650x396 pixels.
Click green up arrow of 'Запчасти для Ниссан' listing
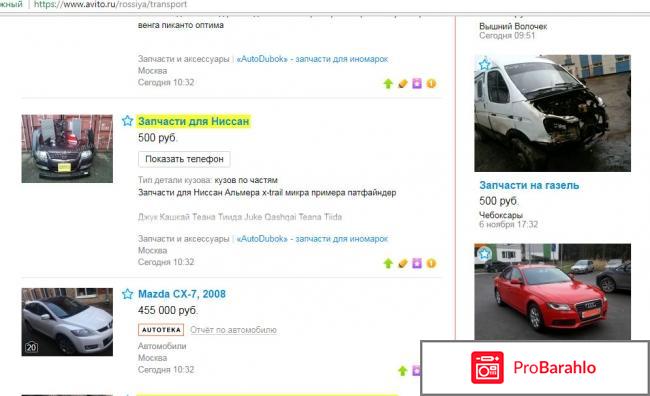pyautogui.click(x=388, y=263)
